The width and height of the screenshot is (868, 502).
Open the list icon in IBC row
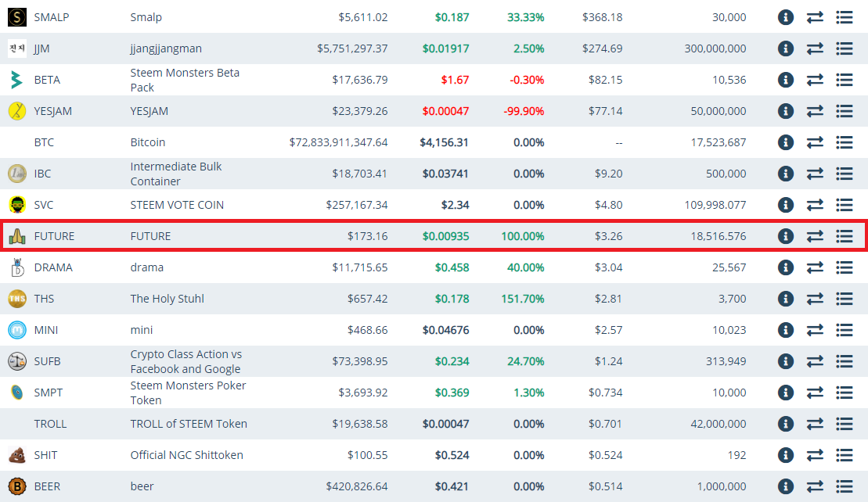click(844, 174)
